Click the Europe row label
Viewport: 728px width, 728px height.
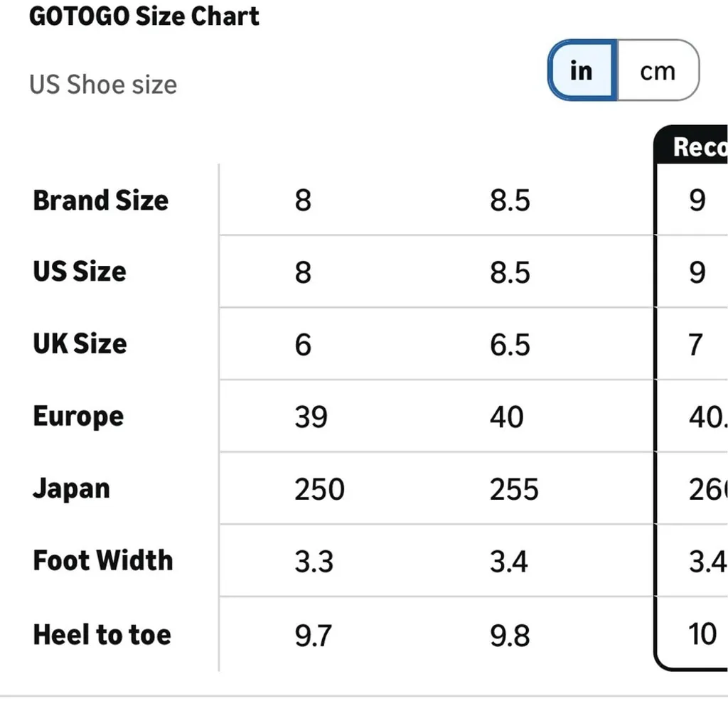(78, 417)
